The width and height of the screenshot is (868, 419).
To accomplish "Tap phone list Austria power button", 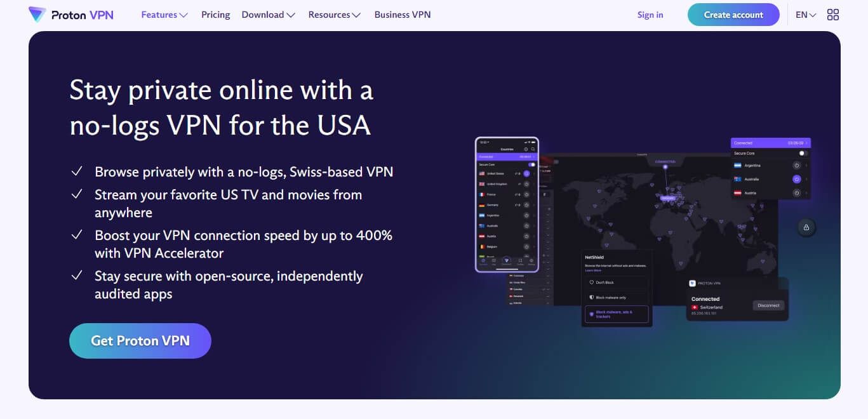I will point(526,236).
